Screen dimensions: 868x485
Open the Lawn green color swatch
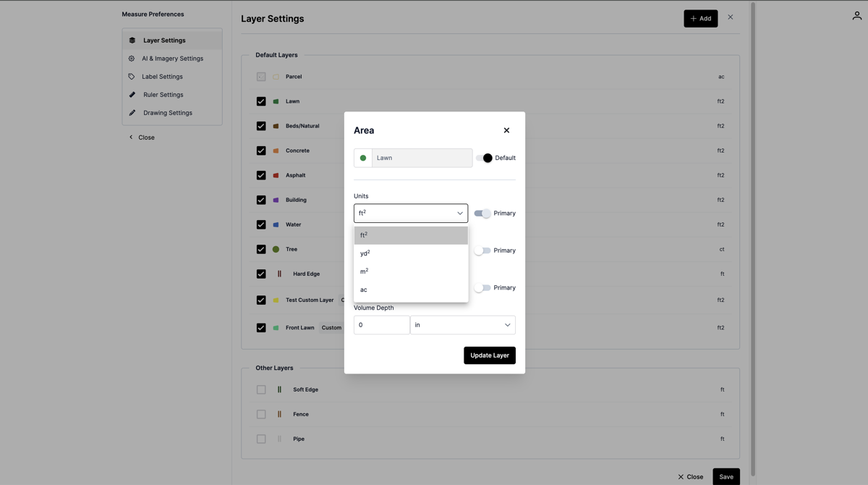363,158
